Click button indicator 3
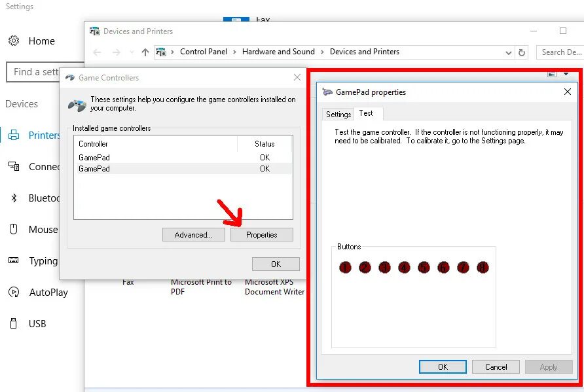 click(384, 267)
